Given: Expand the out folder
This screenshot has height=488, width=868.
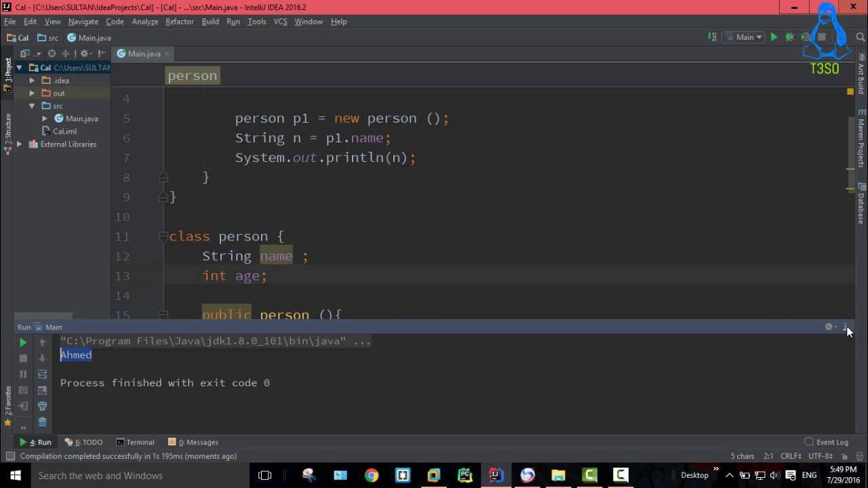Looking at the screenshot, I should point(32,93).
